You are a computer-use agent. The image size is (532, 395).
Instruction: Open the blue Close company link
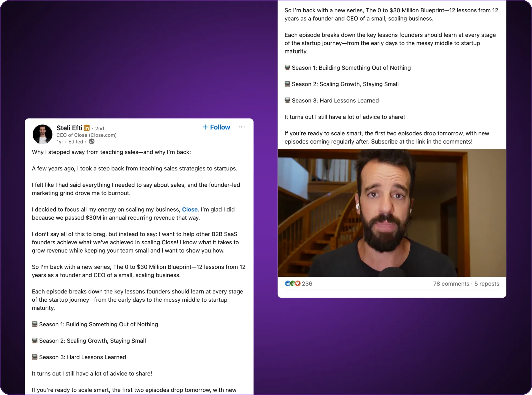click(190, 209)
